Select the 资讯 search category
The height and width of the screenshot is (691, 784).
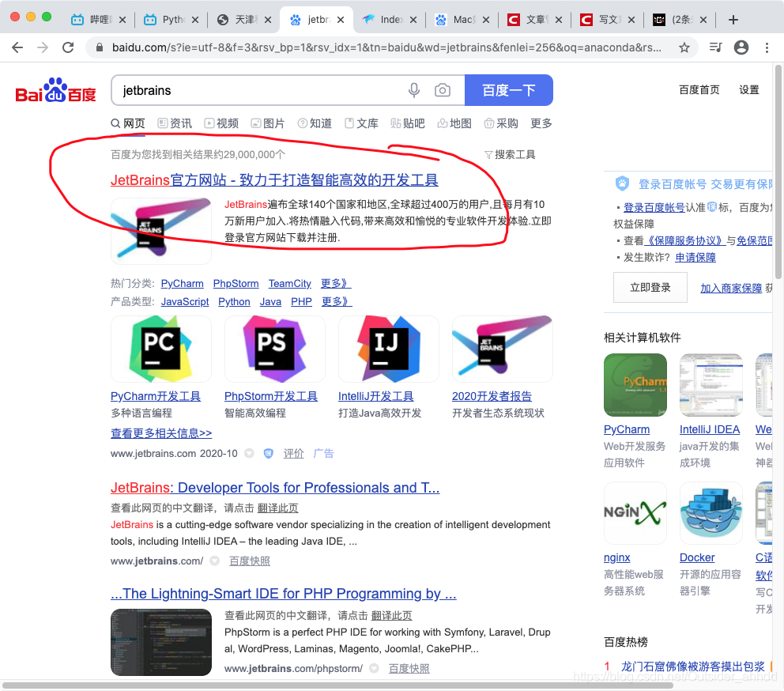(x=175, y=123)
